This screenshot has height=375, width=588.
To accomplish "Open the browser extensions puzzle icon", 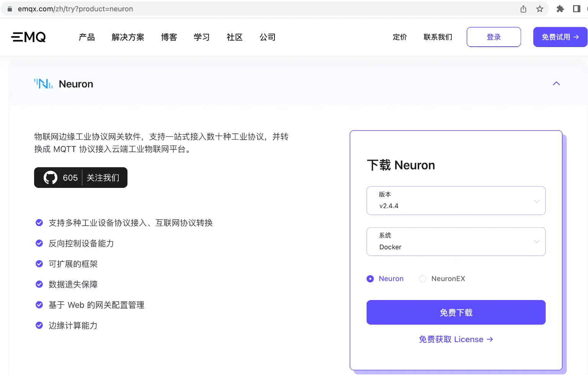I will pos(560,8).
